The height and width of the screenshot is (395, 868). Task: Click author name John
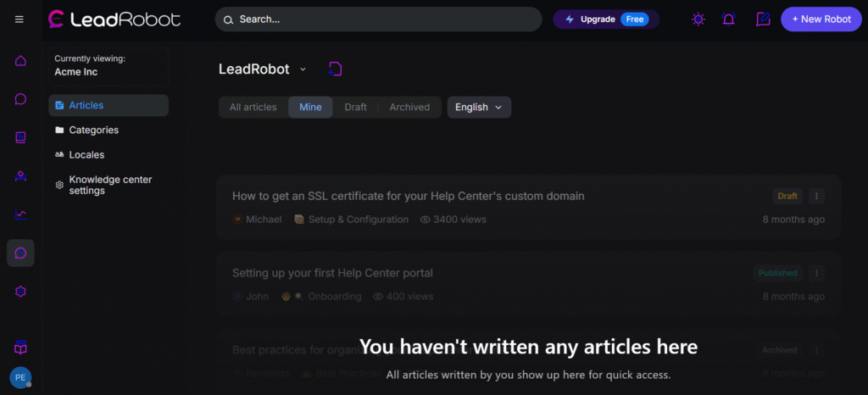click(x=258, y=297)
